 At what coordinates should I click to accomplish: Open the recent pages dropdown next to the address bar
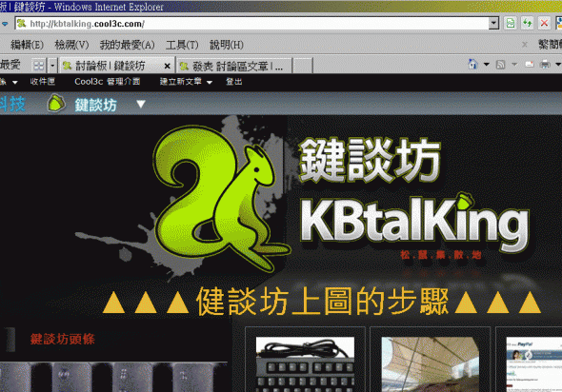tap(5, 24)
